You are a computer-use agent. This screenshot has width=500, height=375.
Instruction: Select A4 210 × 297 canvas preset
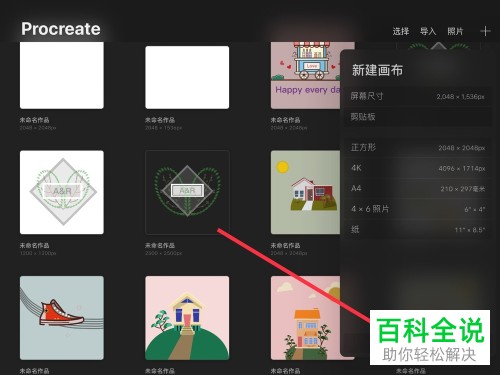pos(418,189)
